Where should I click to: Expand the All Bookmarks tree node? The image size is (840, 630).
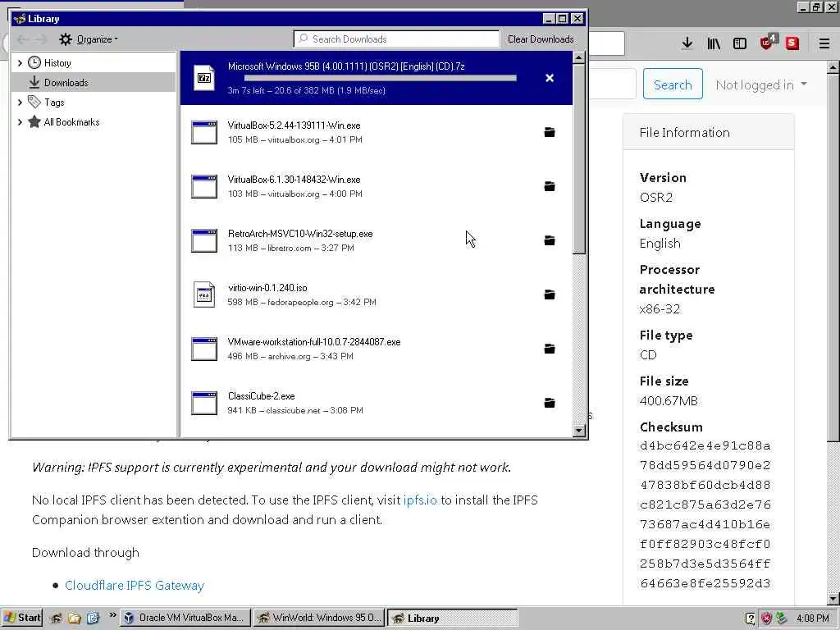coord(20,122)
